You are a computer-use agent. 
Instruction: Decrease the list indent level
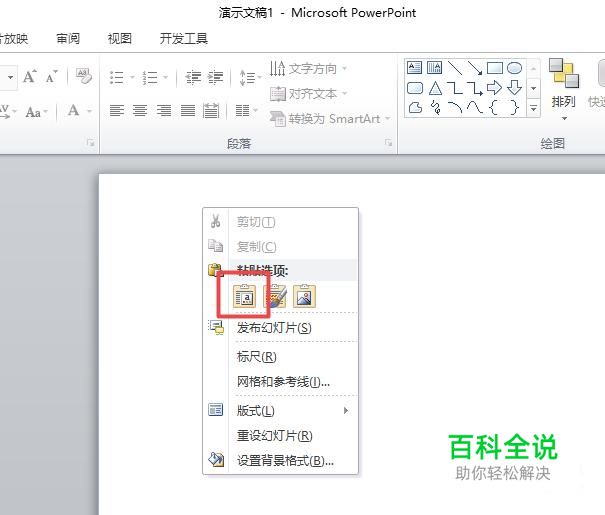[193, 78]
